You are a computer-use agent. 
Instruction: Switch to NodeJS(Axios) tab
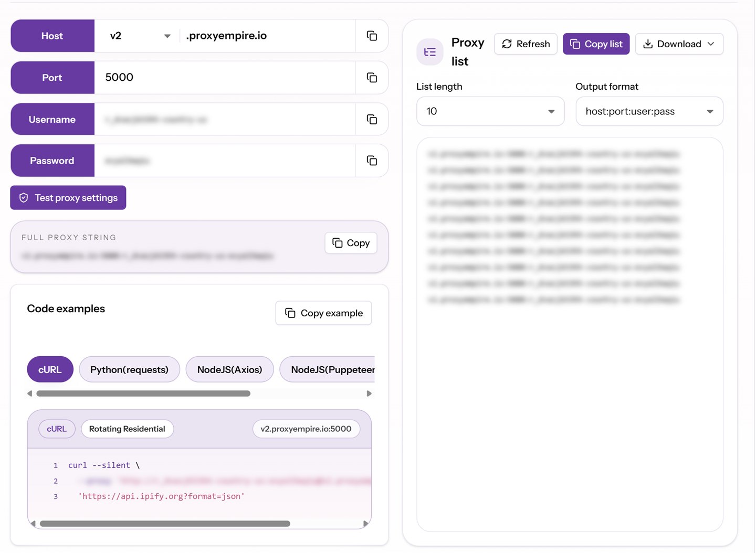click(229, 369)
